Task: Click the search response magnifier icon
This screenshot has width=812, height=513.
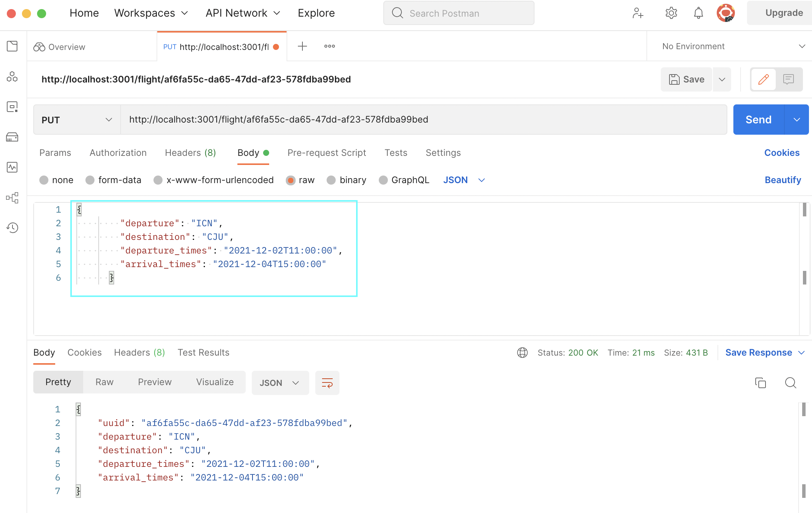Action: click(790, 383)
